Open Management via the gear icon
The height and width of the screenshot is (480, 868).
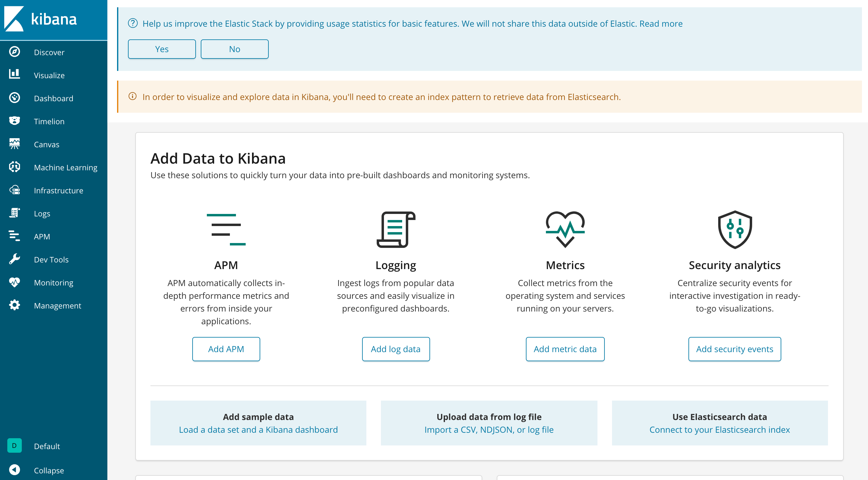(x=15, y=305)
